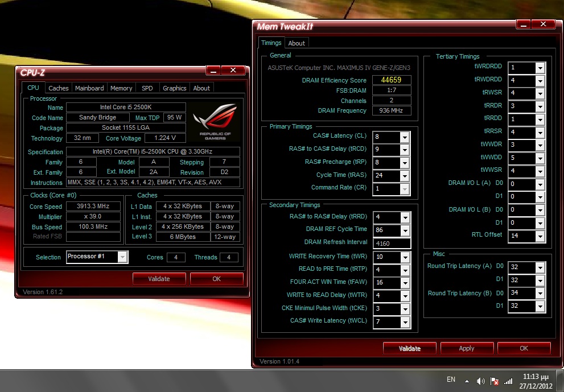Open the About tab in Mem TweakIt
The width and height of the screenshot is (564, 392).
click(297, 43)
